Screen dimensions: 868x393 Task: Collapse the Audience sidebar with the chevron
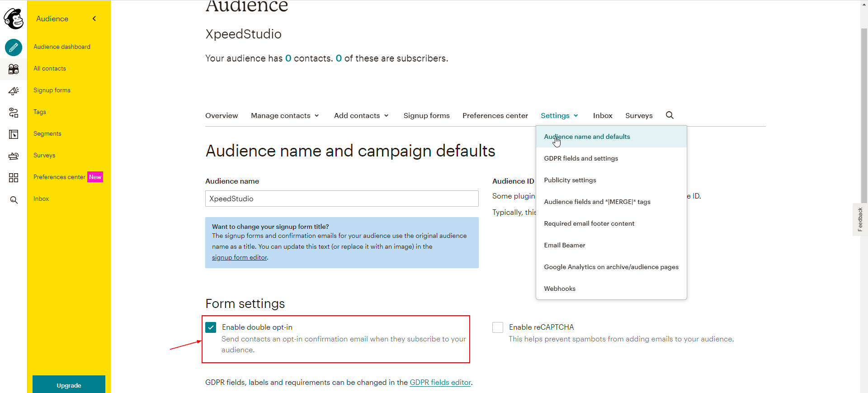click(x=94, y=19)
